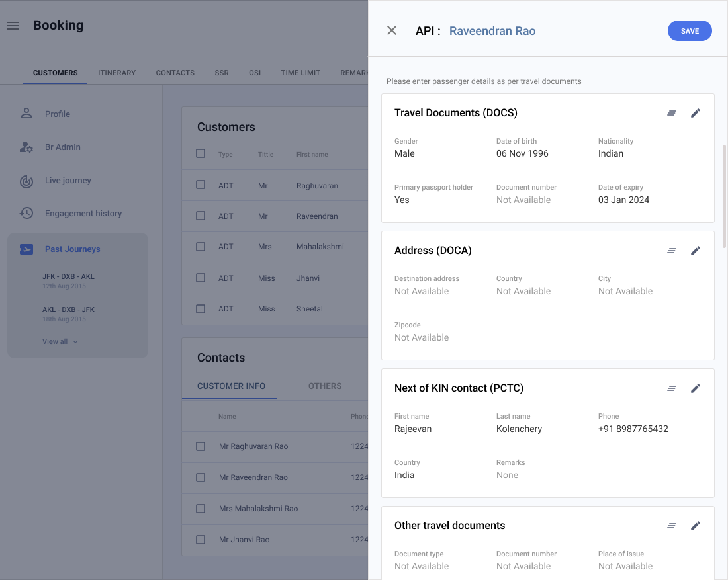The width and height of the screenshot is (728, 580).
Task: Check the contact box for Mr Raveendran Rao
Action: click(201, 477)
